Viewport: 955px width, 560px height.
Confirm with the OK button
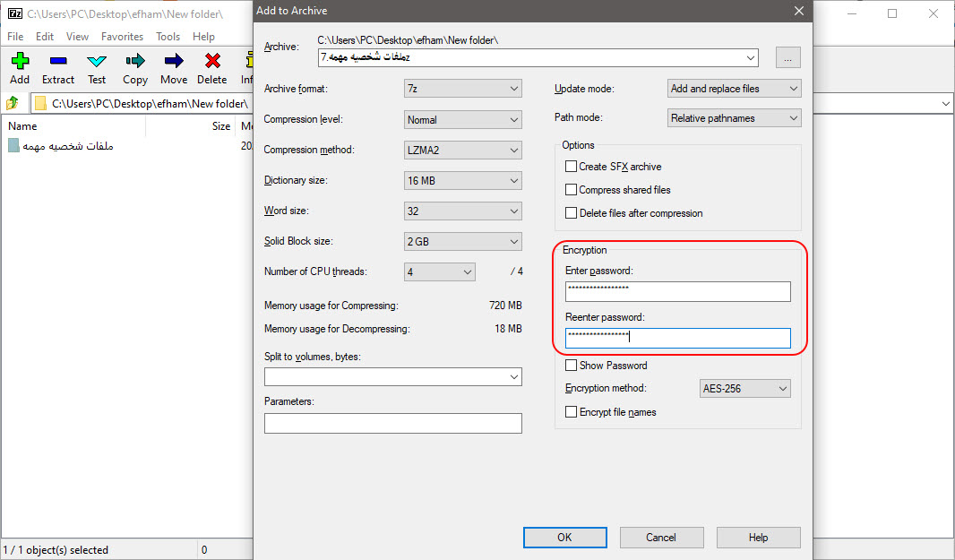564,538
